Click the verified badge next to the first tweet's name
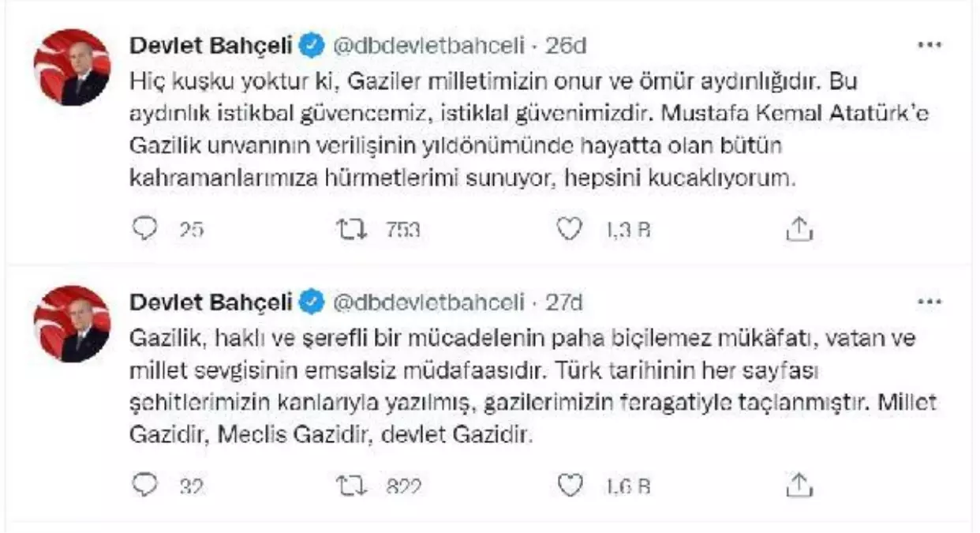This screenshot has width=980, height=533. coord(312,45)
